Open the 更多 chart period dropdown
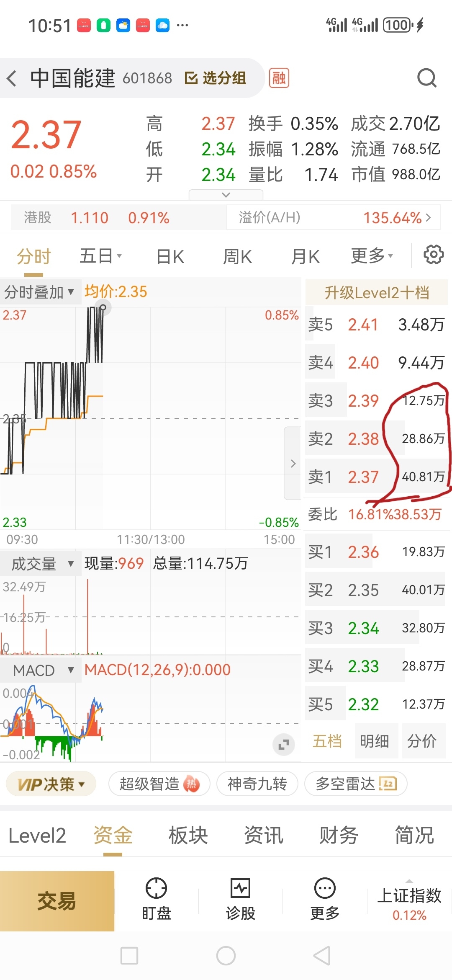The height and width of the screenshot is (980, 452). pyautogui.click(x=372, y=255)
